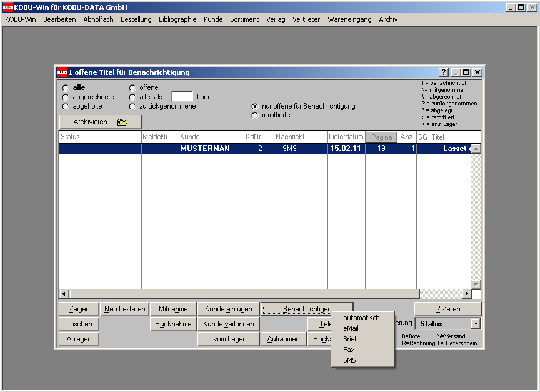540x392 pixels.
Task: Click the vom Lager button
Action: (229, 339)
